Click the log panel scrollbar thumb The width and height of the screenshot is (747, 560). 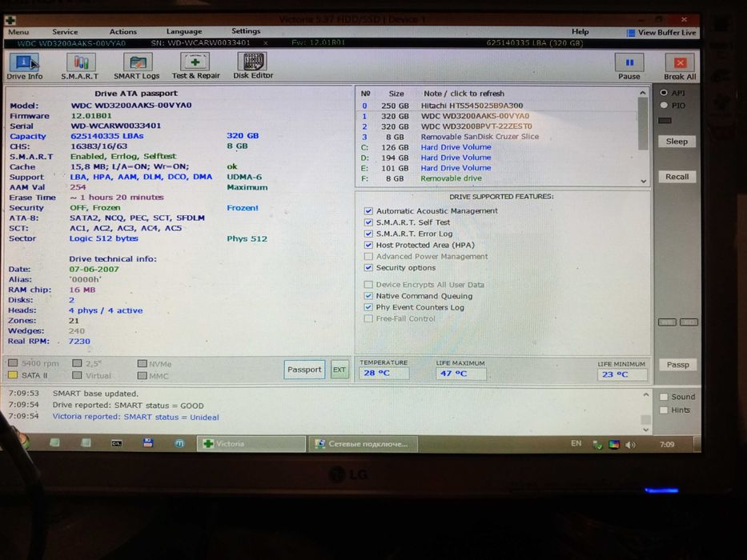pyautogui.click(x=646, y=419)
